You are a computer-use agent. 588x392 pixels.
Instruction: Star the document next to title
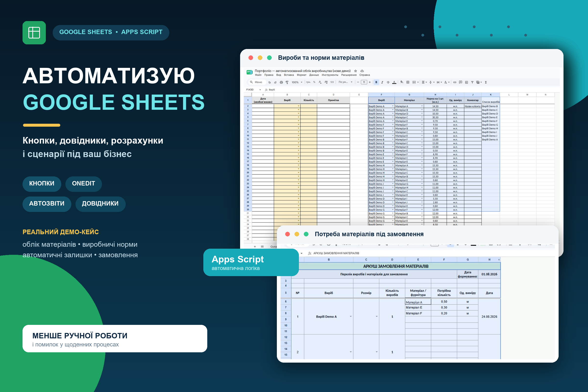pos(355,71)
